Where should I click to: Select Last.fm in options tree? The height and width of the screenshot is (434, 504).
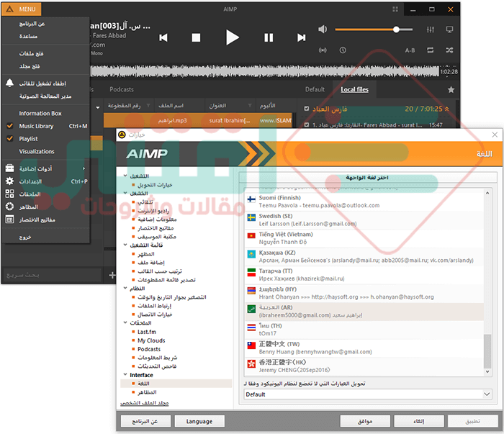click(147, 332)
